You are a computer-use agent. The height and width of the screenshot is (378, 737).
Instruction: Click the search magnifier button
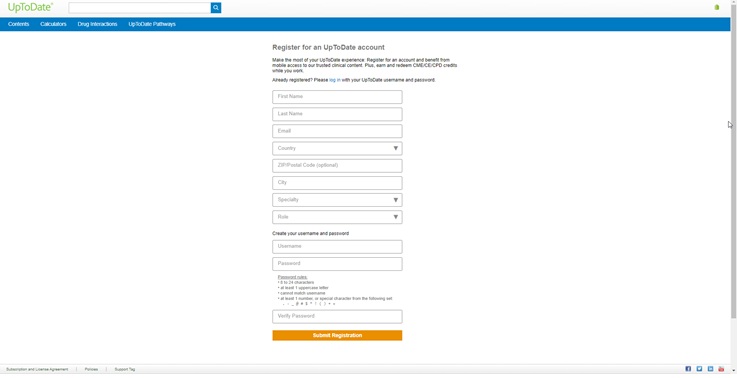[x=216, y=8]
